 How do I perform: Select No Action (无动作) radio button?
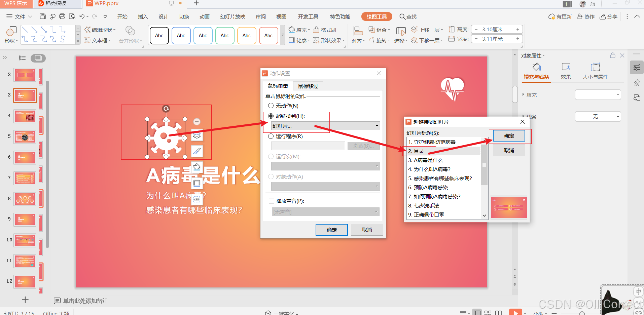click(x=271, y=106)
